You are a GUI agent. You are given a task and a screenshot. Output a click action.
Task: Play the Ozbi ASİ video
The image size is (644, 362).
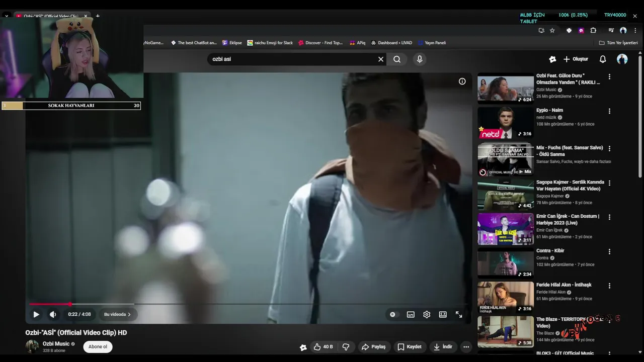(x=36, y=314)
